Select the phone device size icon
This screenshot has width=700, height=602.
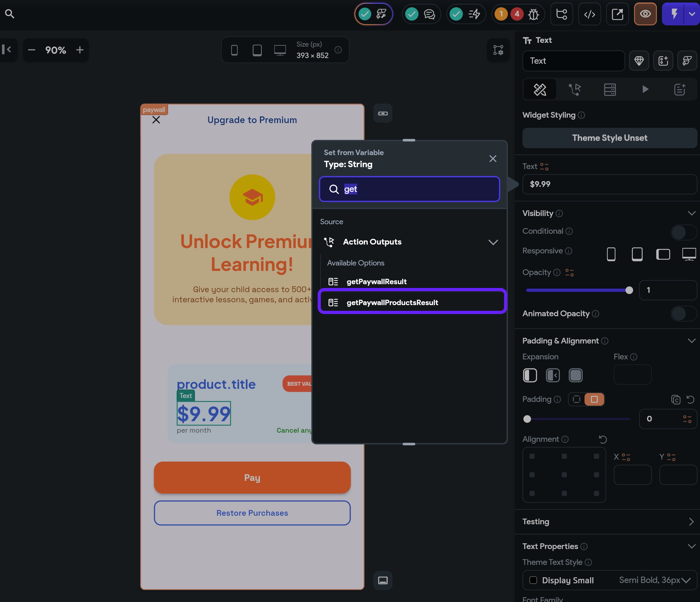[x=234, y=50]
